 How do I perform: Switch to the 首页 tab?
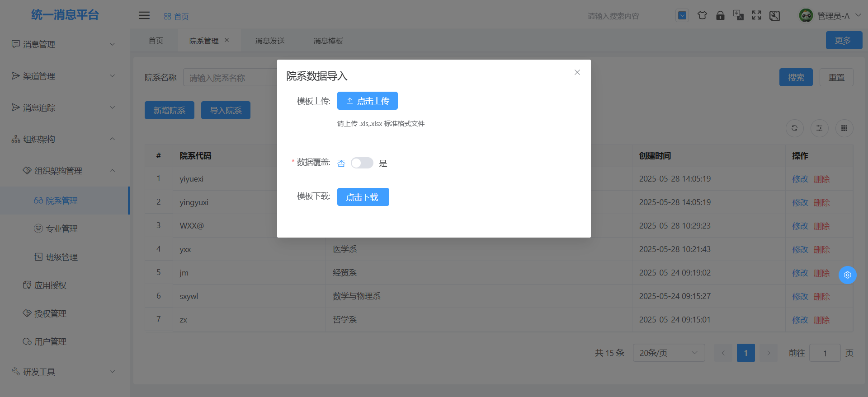[x=156, y=41]
